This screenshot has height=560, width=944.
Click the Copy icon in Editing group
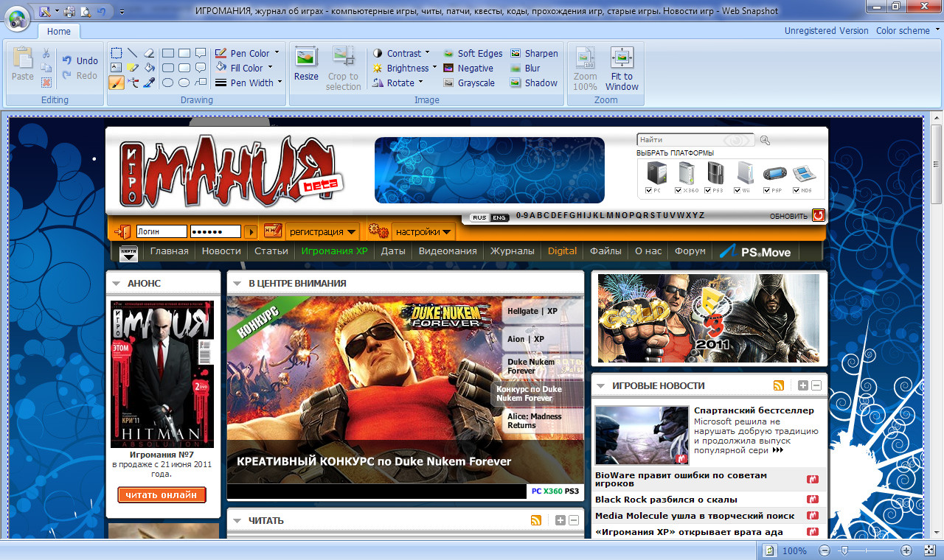pyautogui.click(x=46, y=68)
